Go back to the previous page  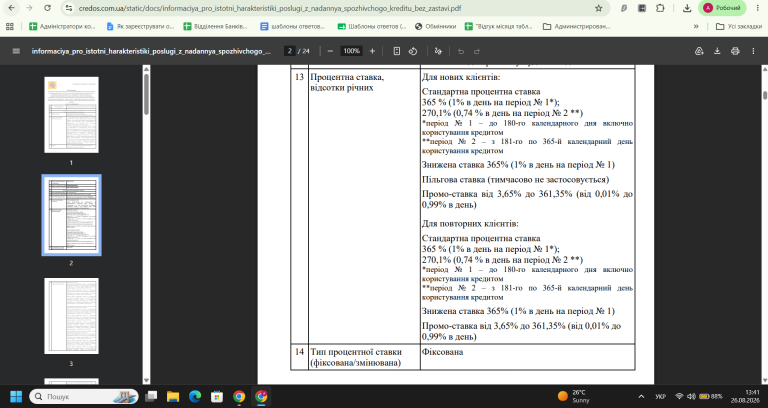click(11, 8)
